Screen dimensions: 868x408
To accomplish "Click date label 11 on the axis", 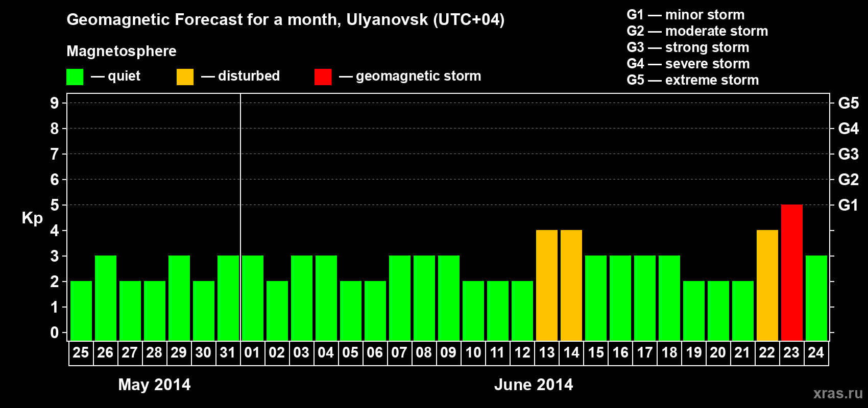I will pyautogui.click(x=497, y=352).
